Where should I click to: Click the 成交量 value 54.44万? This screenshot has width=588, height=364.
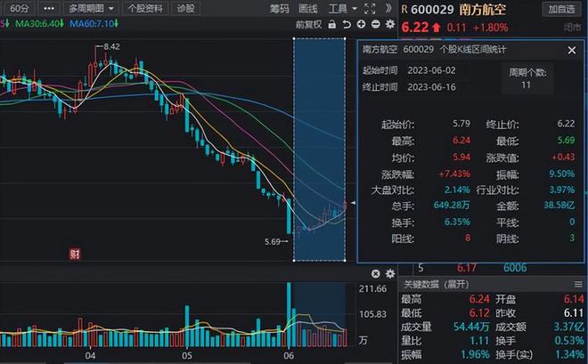click(x=471, y=327)
